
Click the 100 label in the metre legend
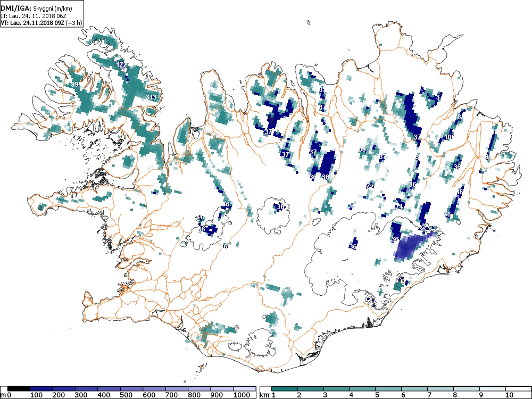click(36, 395)
